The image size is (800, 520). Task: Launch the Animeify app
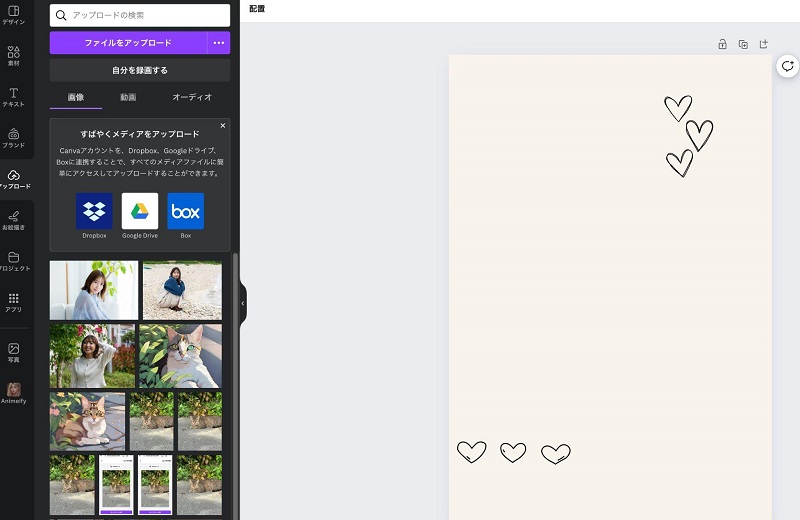14,393
